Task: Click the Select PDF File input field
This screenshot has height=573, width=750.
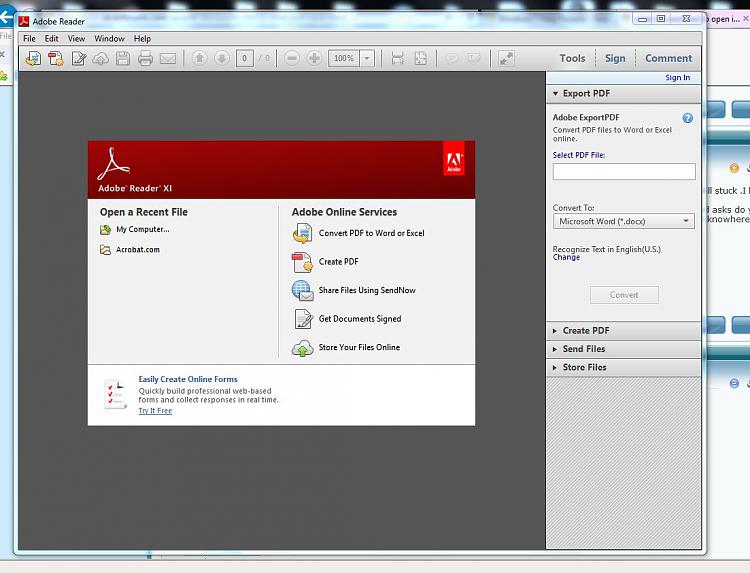Action: (x=624, y=171)
